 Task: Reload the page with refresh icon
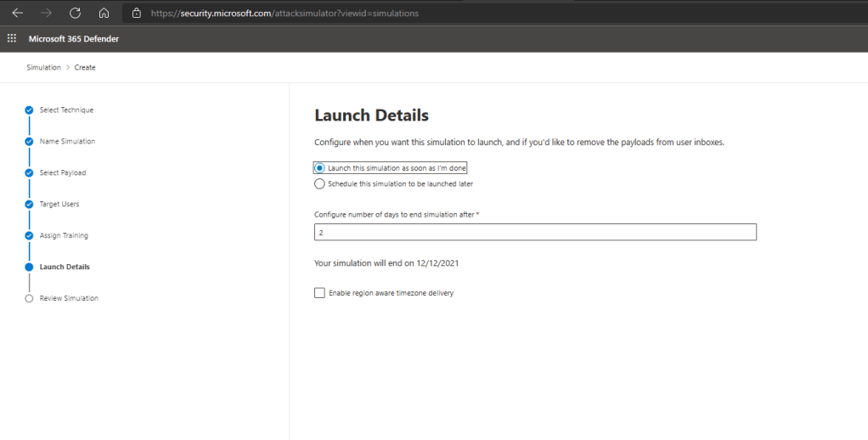click(x=75, y=14)
